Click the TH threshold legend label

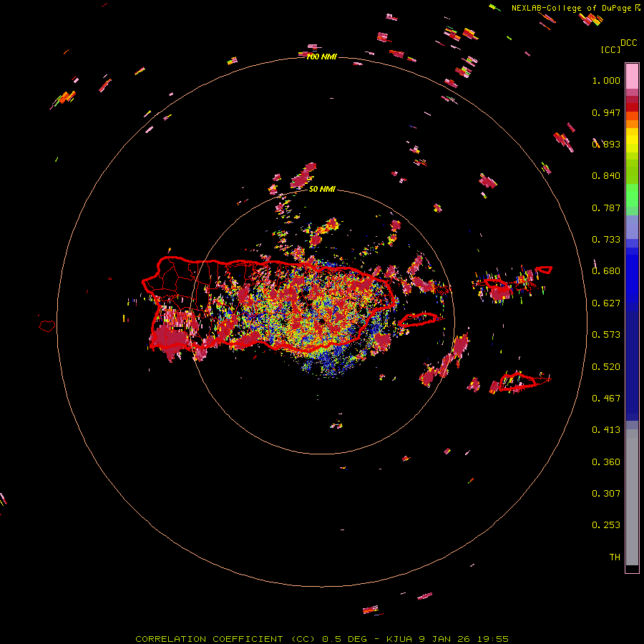pos(615,557)
